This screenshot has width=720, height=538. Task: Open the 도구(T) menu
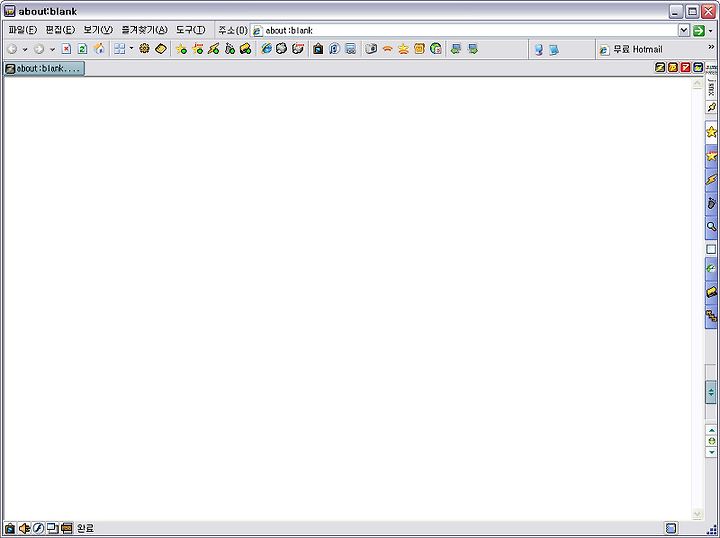pyautogui.click(x=191, y=30)
